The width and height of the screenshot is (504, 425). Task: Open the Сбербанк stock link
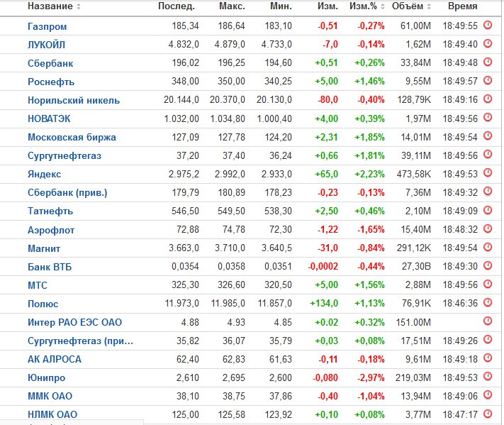click(50, 63)
